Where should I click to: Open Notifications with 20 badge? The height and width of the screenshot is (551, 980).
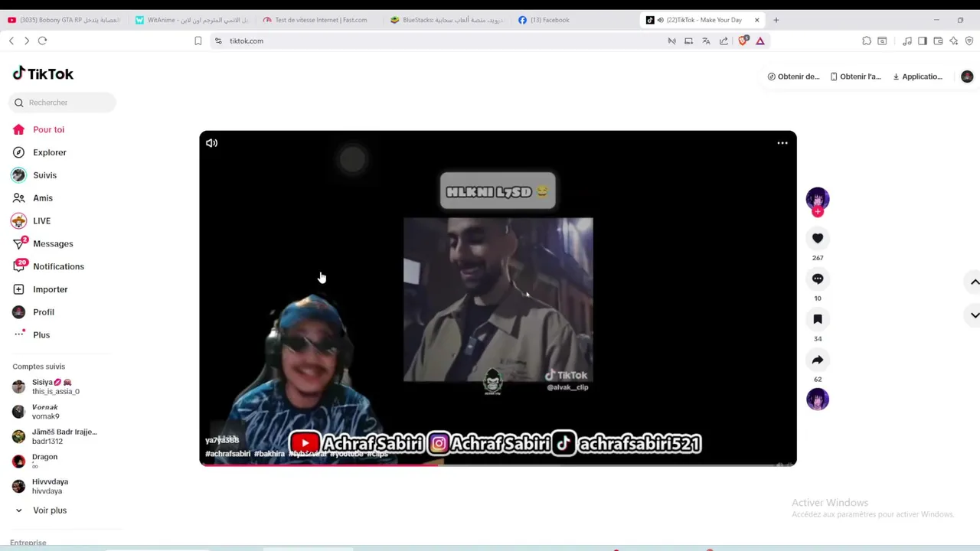point(58,266)
